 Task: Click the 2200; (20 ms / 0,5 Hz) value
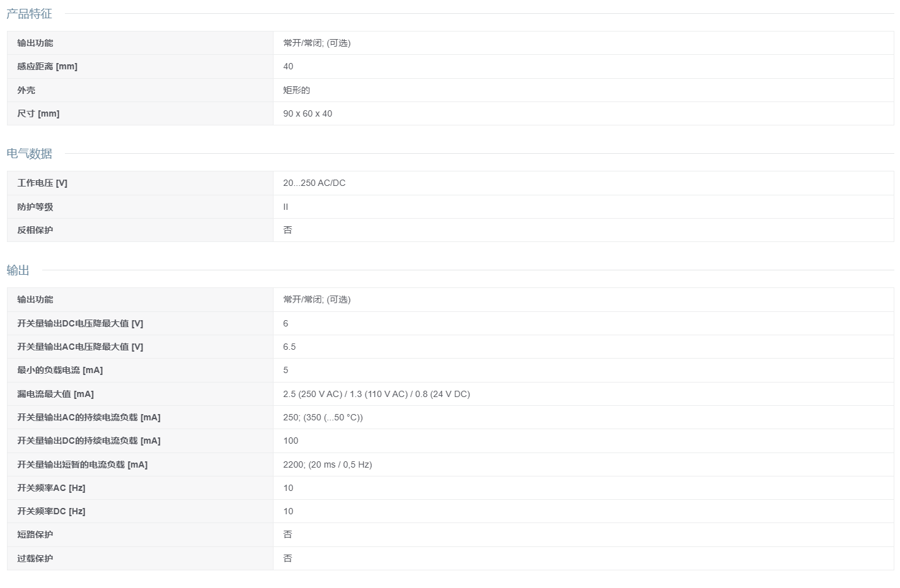328,464
